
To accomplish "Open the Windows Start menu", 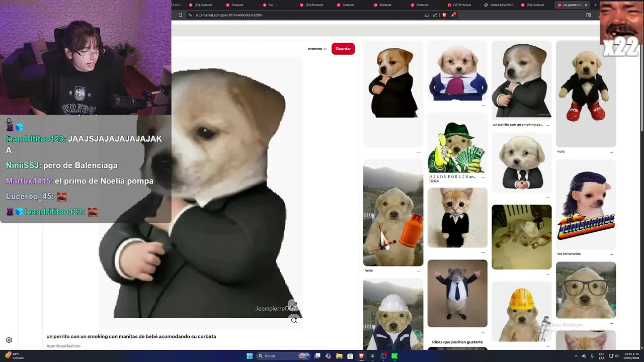I will point(250,356).
